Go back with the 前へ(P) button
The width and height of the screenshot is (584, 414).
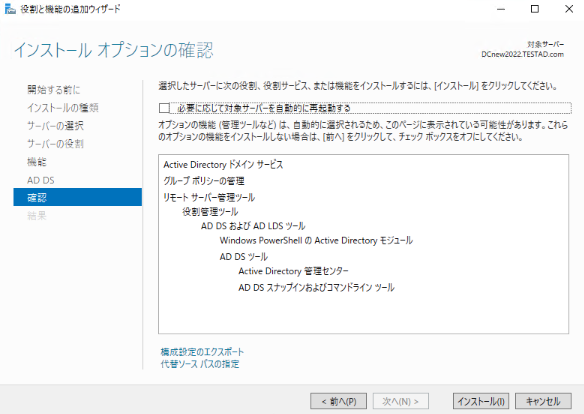point(339,401)
